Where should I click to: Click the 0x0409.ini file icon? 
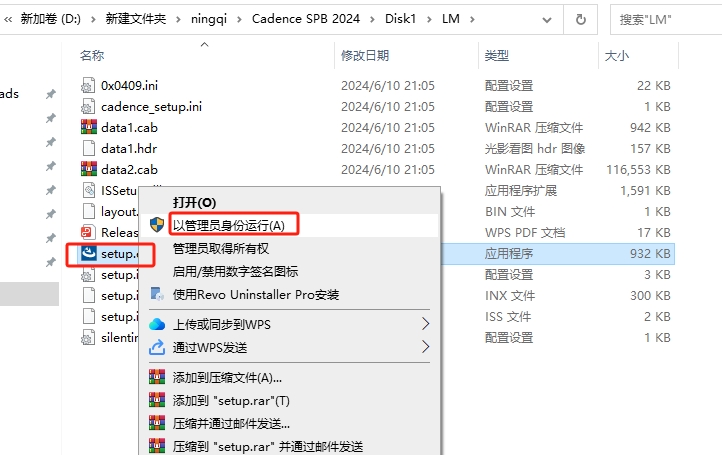coord(88,86)
